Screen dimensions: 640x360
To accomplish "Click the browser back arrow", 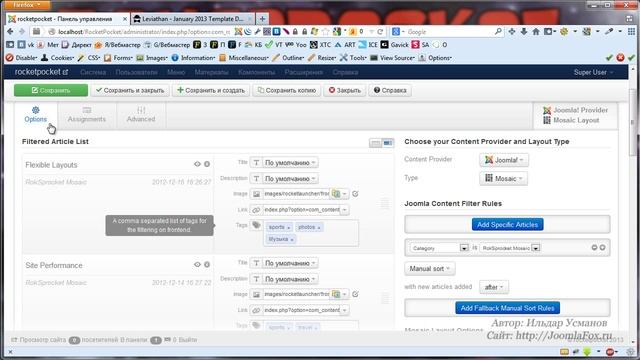I will (10, 31).
